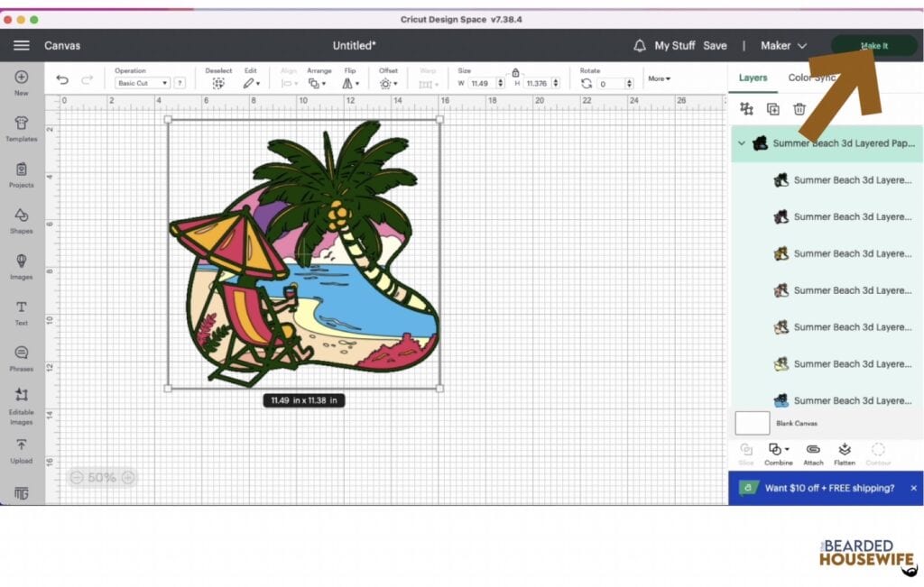The width and height of the screenshot is (924, 587).
Task: Click the Blank Canvas color swatch
Action: click(752, 423)
